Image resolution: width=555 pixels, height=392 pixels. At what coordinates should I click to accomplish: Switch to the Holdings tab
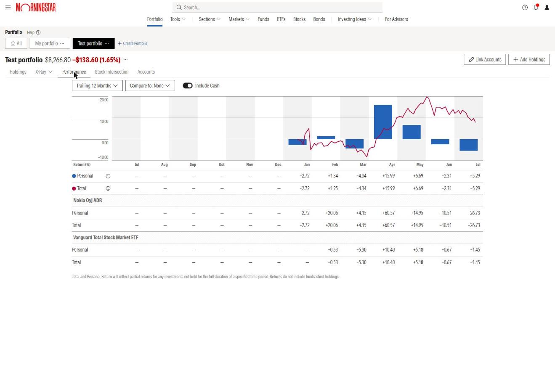tap(18, 72)
